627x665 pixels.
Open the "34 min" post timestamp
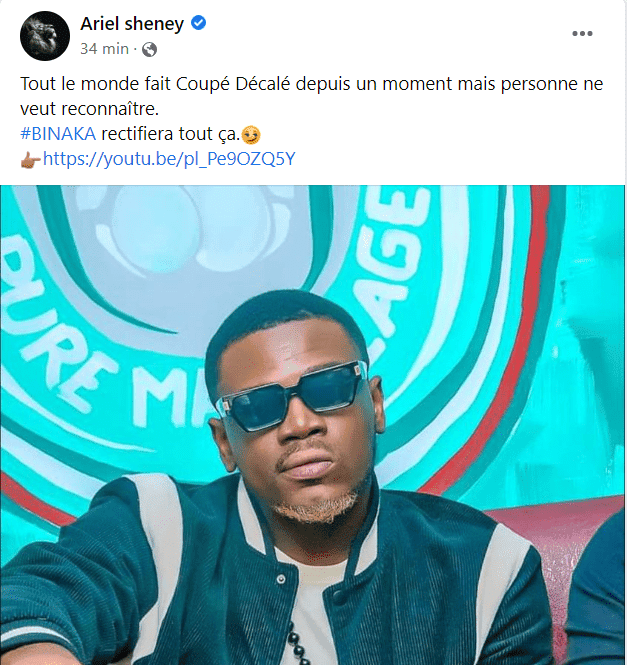[x=104, y=47]
